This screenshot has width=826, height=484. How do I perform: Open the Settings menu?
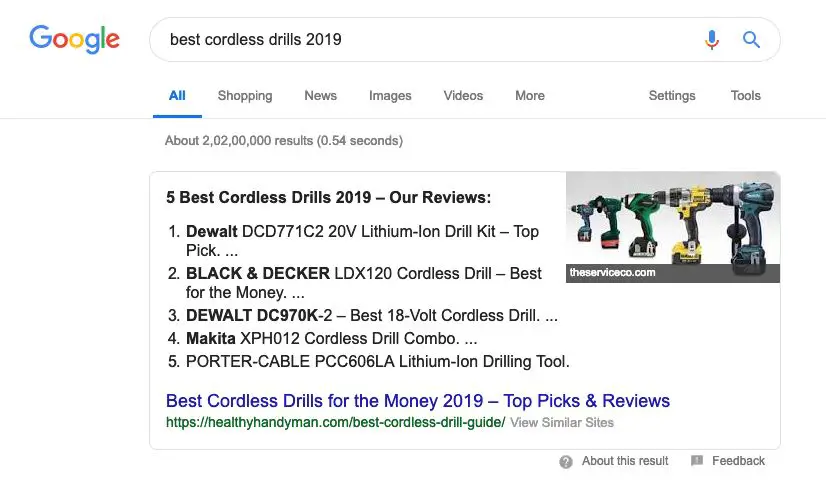pyautogui.click(x=672, y=96)
